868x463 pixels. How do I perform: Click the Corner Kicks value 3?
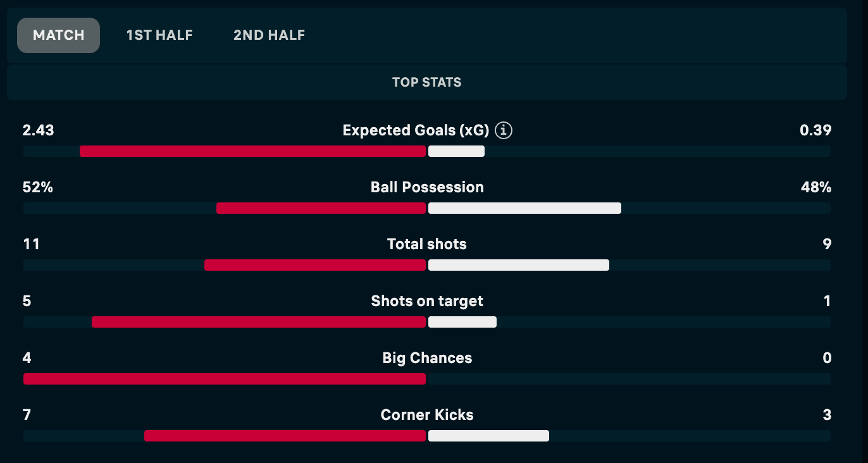tap(827, 414)
